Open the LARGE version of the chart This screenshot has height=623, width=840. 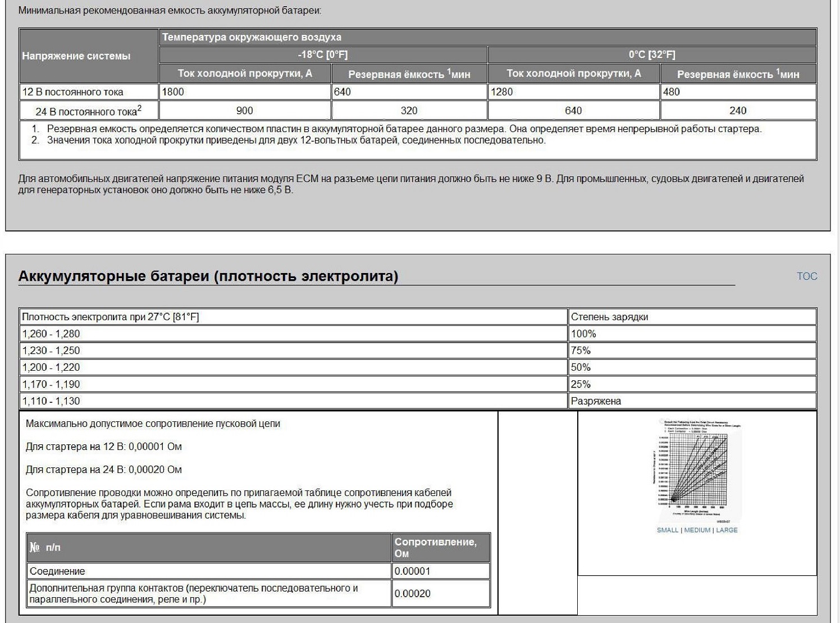[x=727, y=530]
